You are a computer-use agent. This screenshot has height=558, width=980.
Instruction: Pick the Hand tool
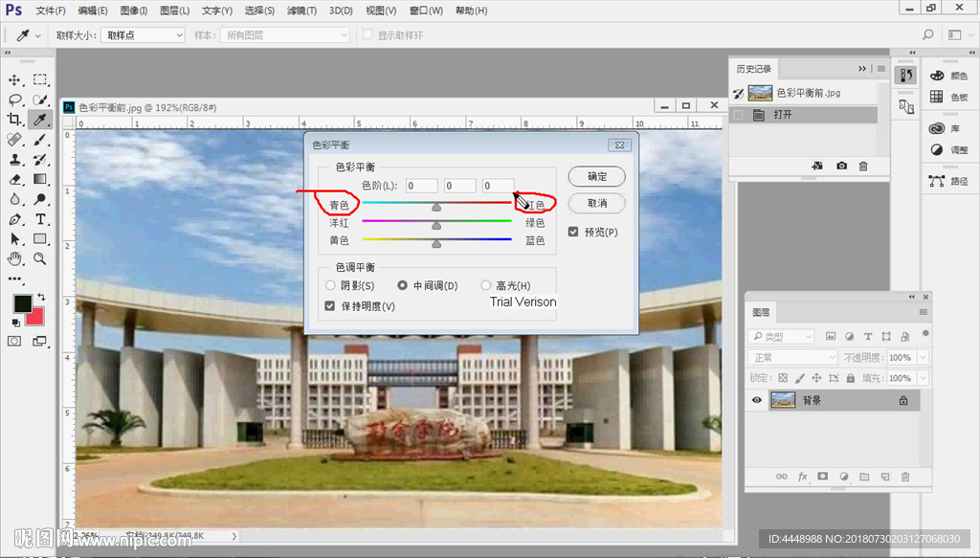[15, 258]
